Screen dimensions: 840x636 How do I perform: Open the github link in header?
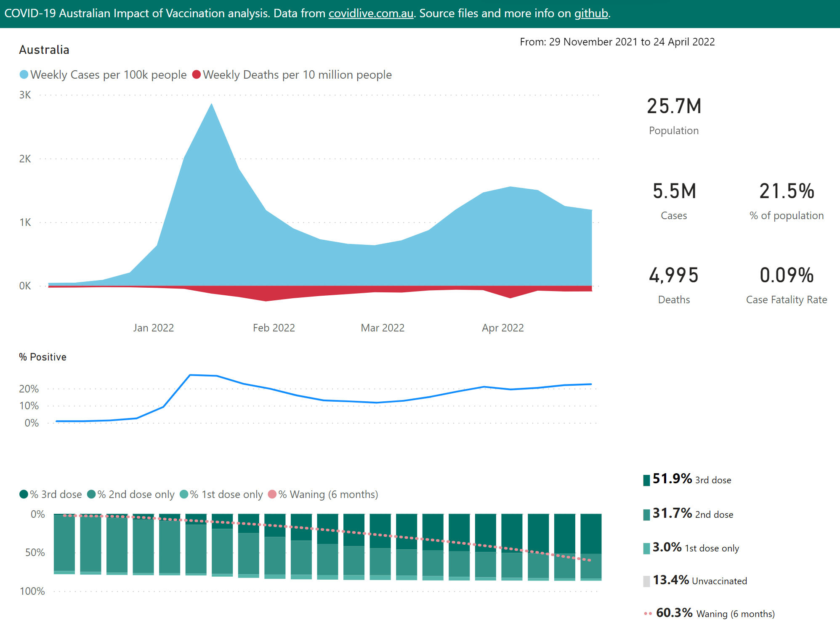(x=591, y=13)
